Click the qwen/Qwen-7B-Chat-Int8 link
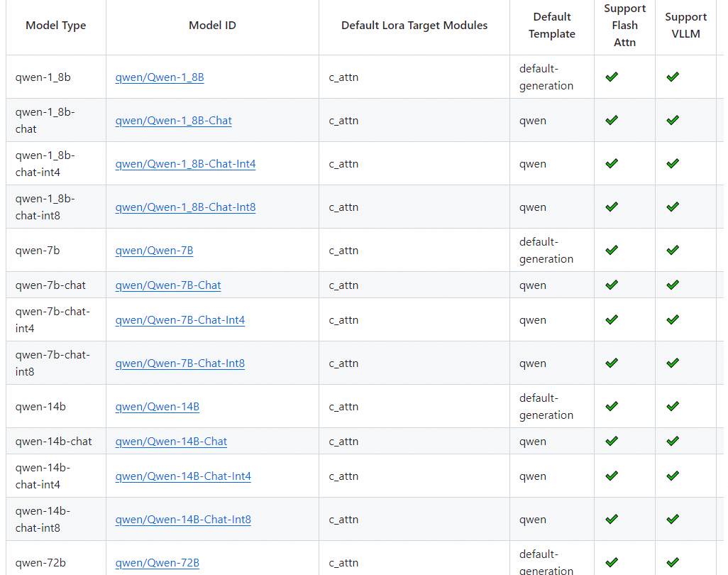Viewport: 728px width, 575px height. click(180, 363)
